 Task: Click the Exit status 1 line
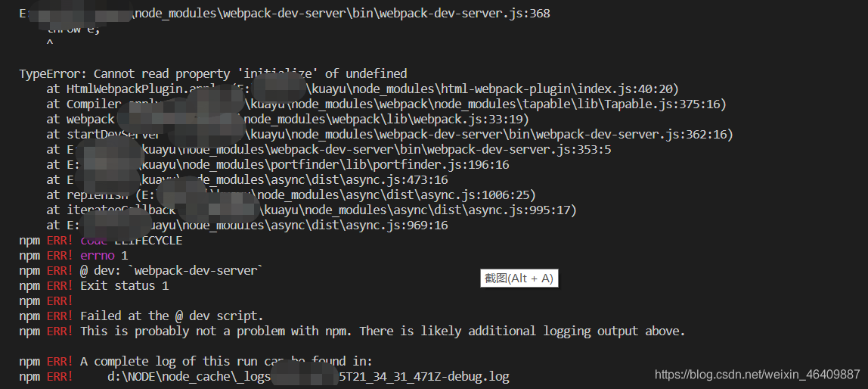pyautogui.click(x=94, y=286)
